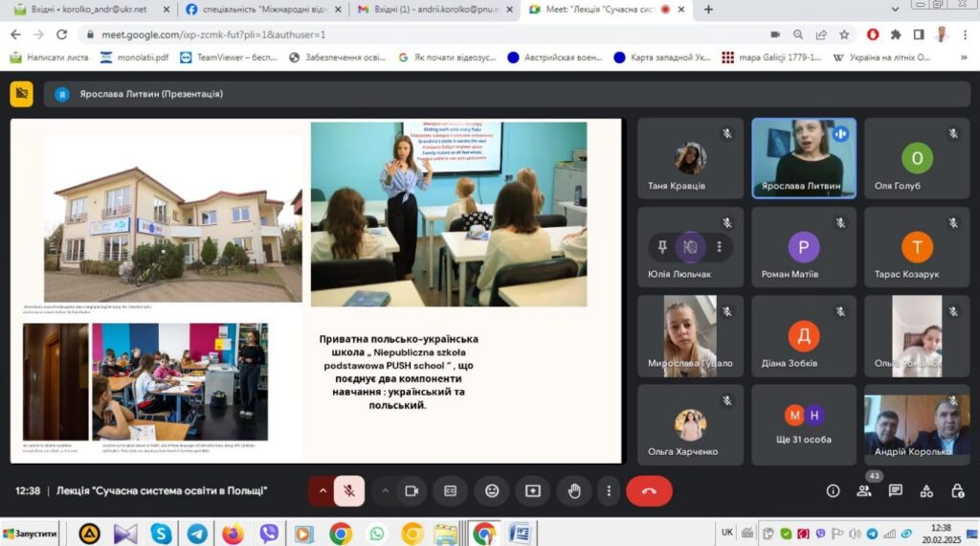Show the participants people list
The width and height of the screenshot is (980, 546).
point(864,490)
